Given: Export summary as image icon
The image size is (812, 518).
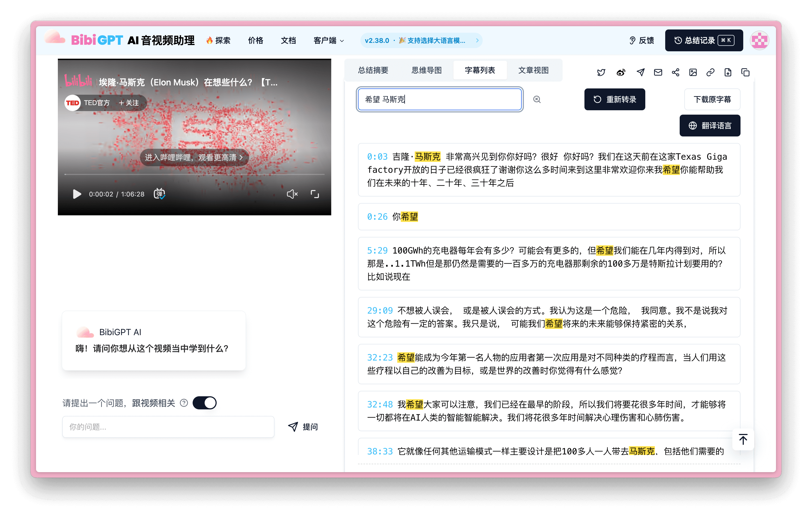Looking at the screenshot, I should (x=693, y=72).
